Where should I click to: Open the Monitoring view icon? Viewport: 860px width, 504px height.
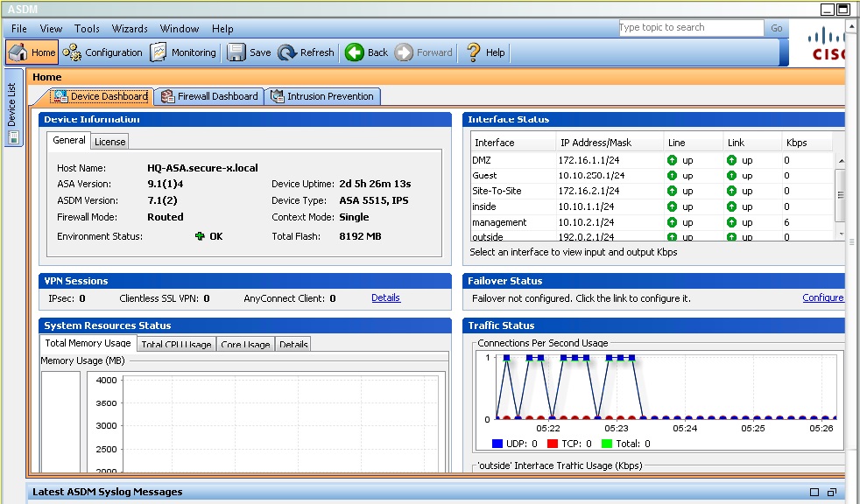coord(159,52)
